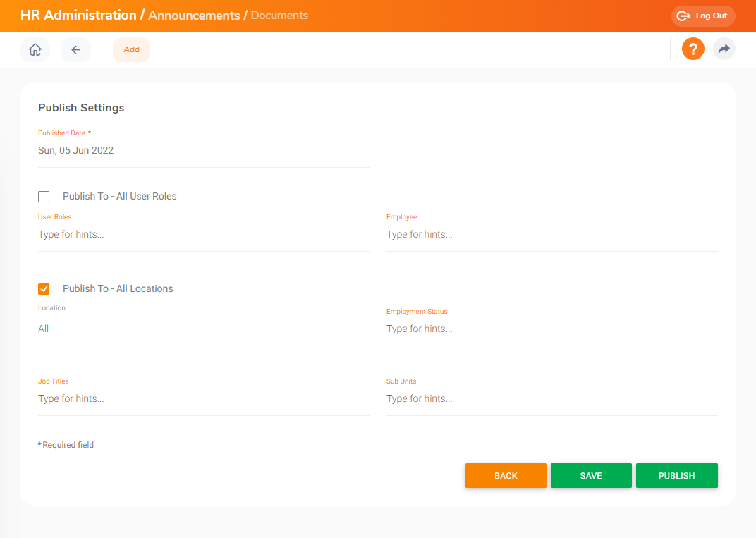756x538 pixels.
Task: Click the orange BACK button
Action: [x=506, y=476]
